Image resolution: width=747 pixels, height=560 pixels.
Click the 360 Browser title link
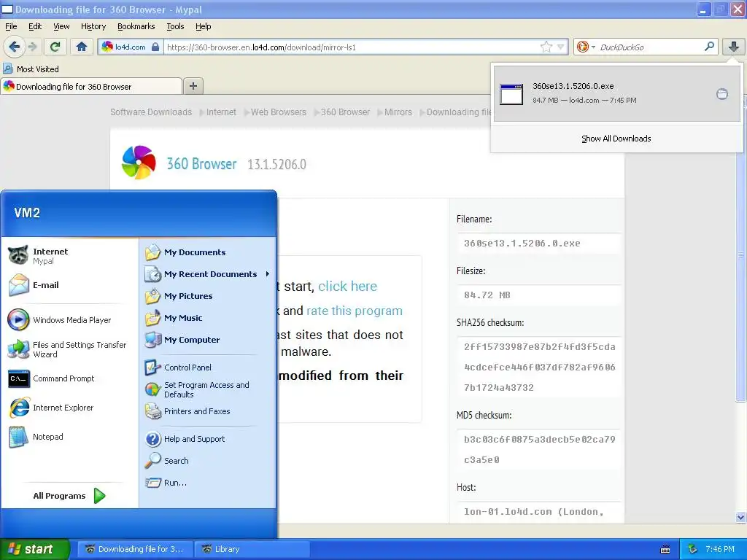(x=201, y=164)
